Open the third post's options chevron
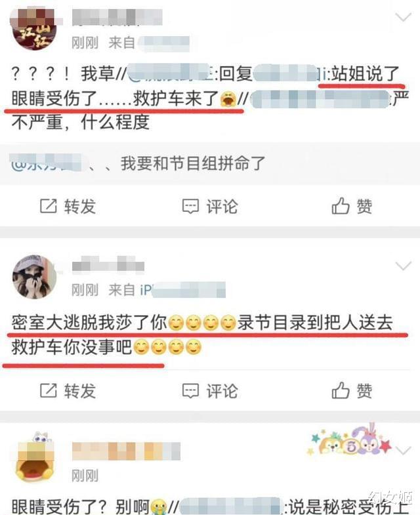 403,450
